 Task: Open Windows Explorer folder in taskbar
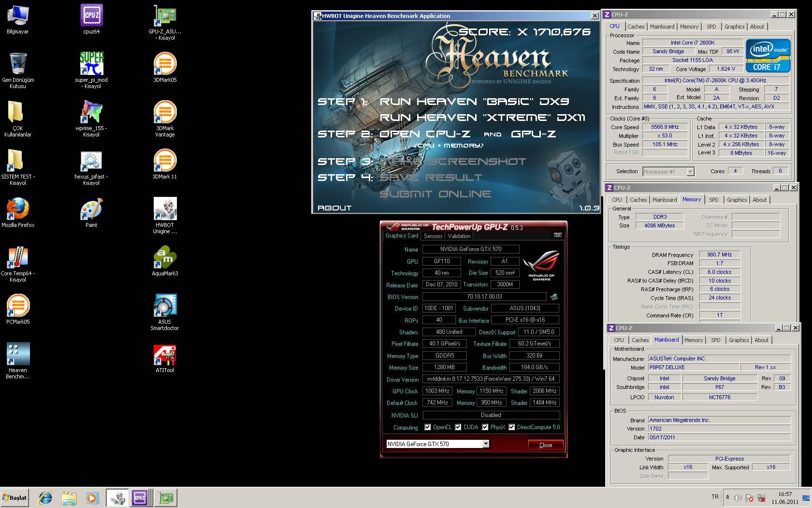(x=69, y=497)
